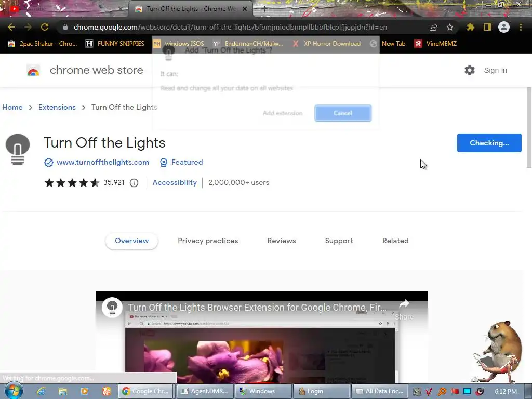Click the chrome web store logo

pyautogui.click(x=33, y=70)
